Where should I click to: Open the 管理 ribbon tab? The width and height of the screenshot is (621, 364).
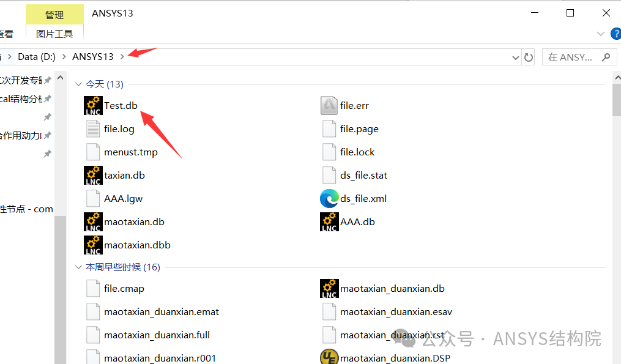click(54, 15)
